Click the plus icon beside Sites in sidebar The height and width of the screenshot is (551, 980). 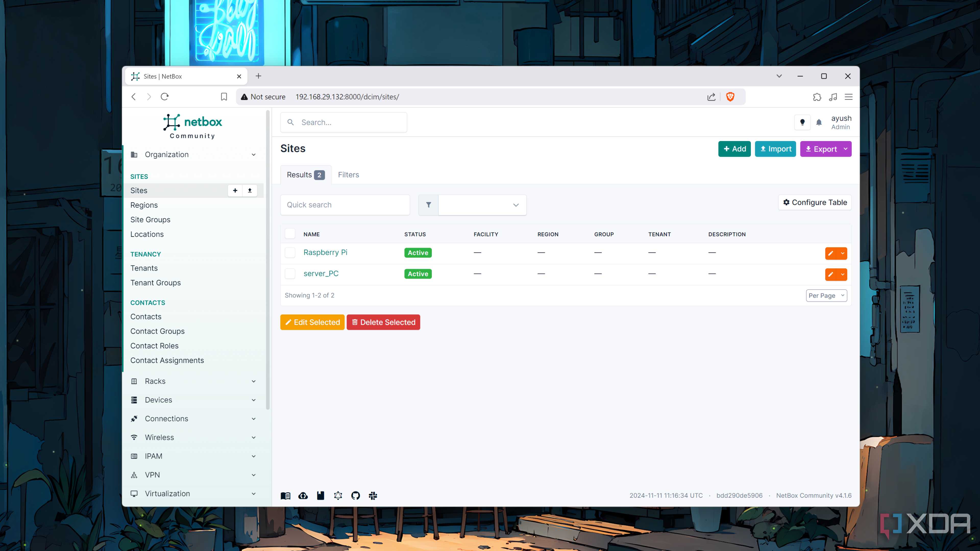[235, 191]
